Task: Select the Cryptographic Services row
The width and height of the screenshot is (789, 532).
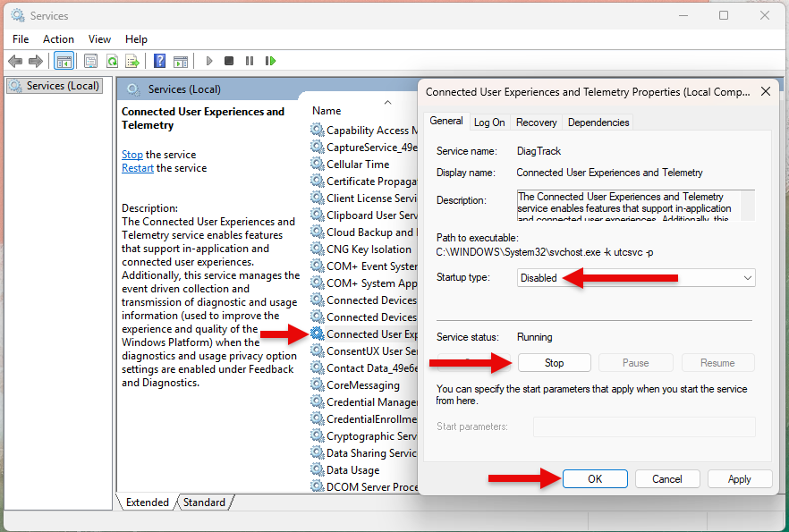Action: pyautogui.click(x=364, y=436)
